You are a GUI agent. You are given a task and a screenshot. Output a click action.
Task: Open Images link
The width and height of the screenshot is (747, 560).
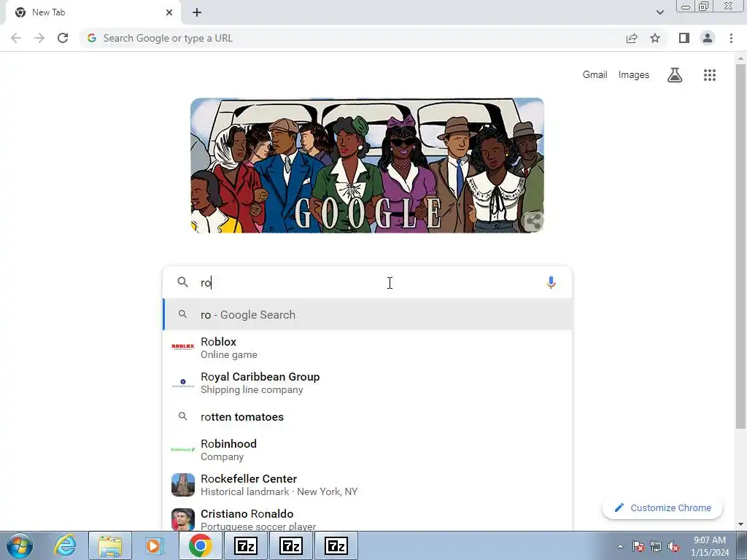click(x=634, y=75)
